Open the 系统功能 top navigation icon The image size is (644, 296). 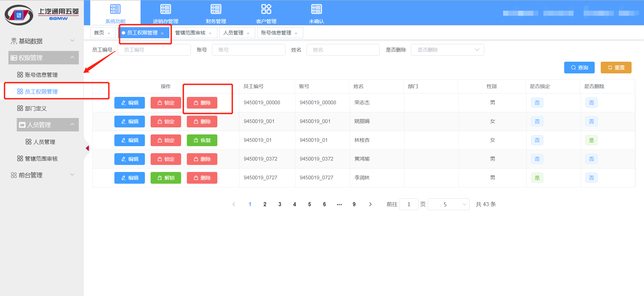click(115, 9)
